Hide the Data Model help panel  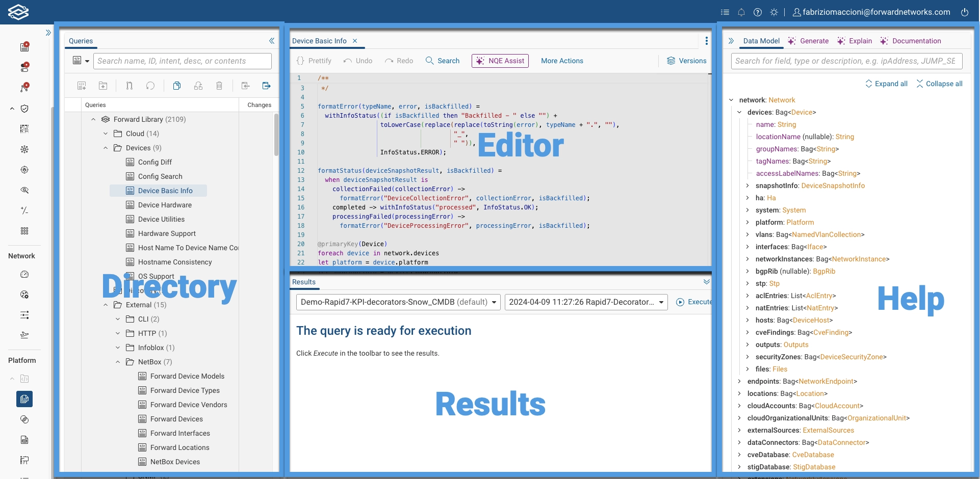(731, 41)
